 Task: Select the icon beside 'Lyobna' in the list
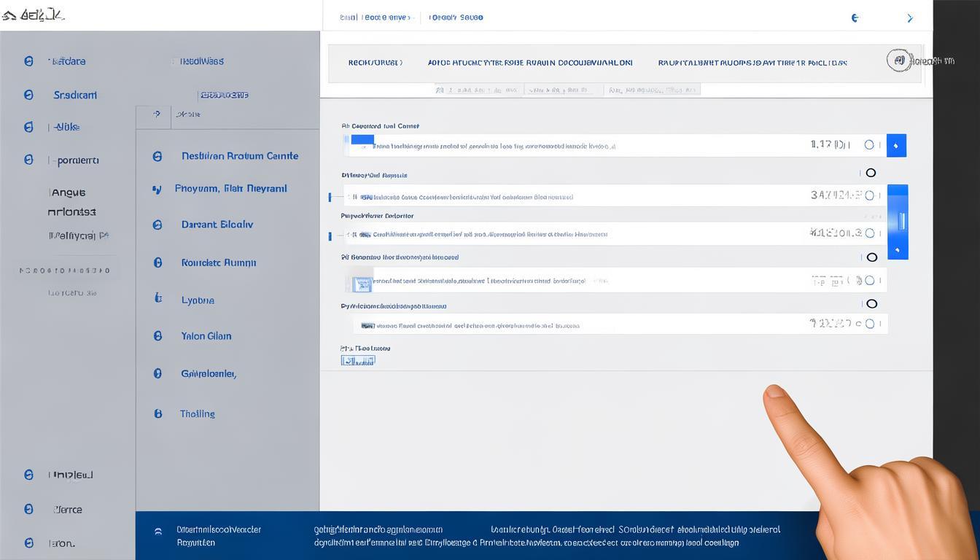click(157, 298)
